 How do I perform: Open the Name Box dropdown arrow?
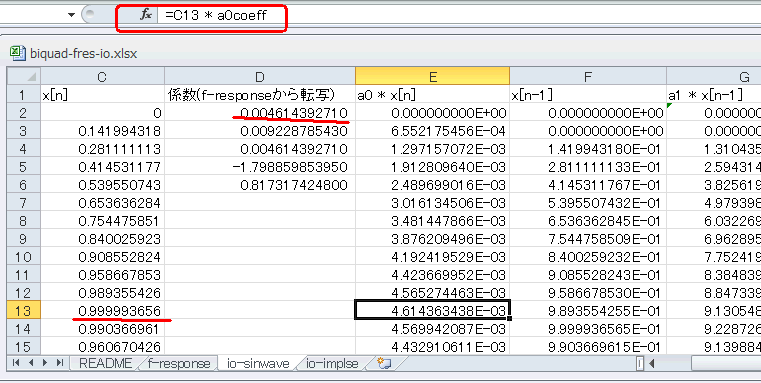(x=71, y=15)
